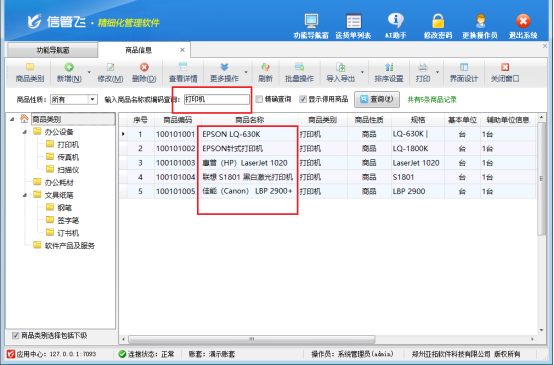
Task: Select 扫描仪 category
Action: point(68,170)
